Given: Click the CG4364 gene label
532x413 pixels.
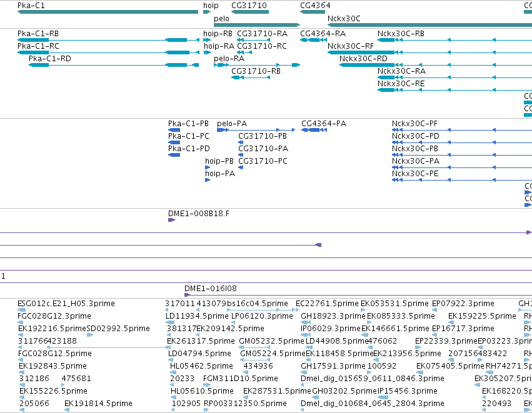Looking at the screenshot, I should tap(315, 6).
